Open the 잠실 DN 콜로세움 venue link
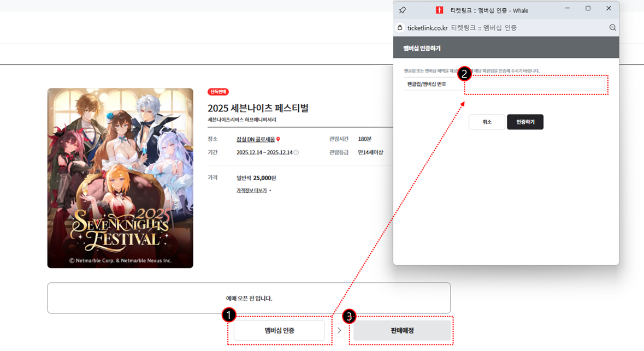 pos(256,140)
